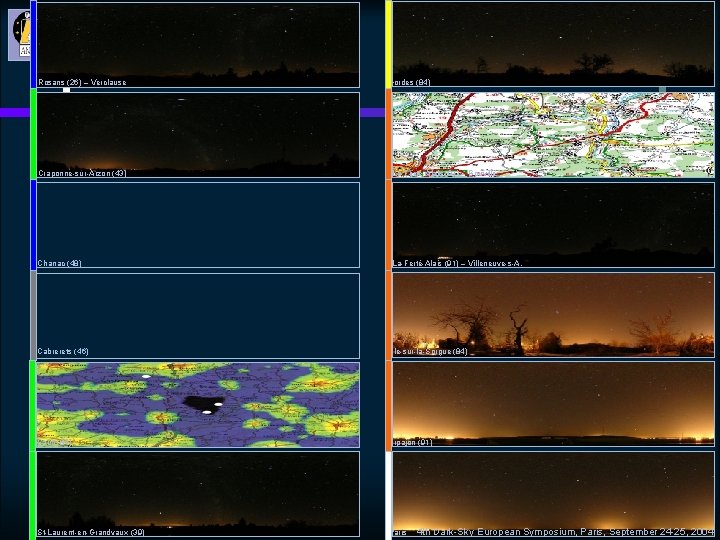The height and width of the screenshot is (540, 720).
Task: Select the empty Chanac (48) panel
Action: click(x=198, y=225)
